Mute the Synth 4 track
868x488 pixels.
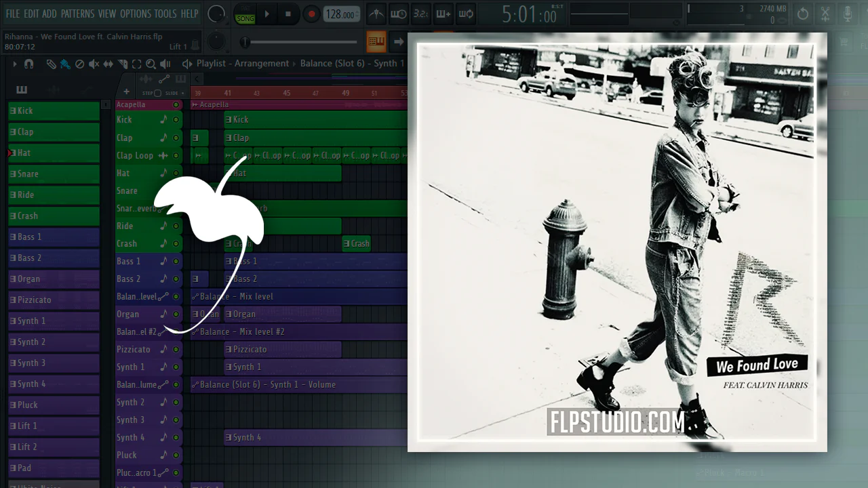point(176,437)
